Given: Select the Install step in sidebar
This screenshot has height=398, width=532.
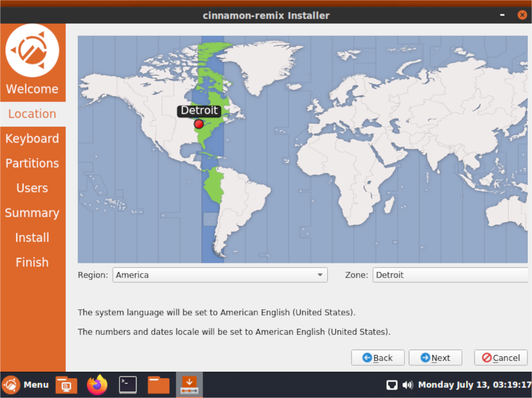Looking at the screenshot, I should click(x=32, y=238).
